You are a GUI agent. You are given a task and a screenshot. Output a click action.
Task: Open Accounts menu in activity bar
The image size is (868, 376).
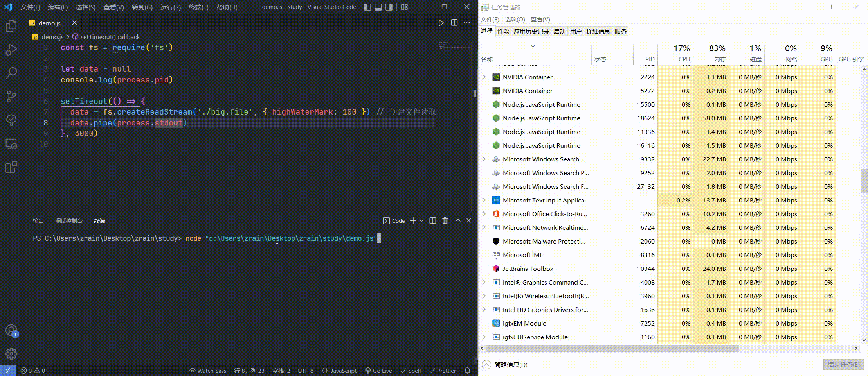(x=11, y=331)
